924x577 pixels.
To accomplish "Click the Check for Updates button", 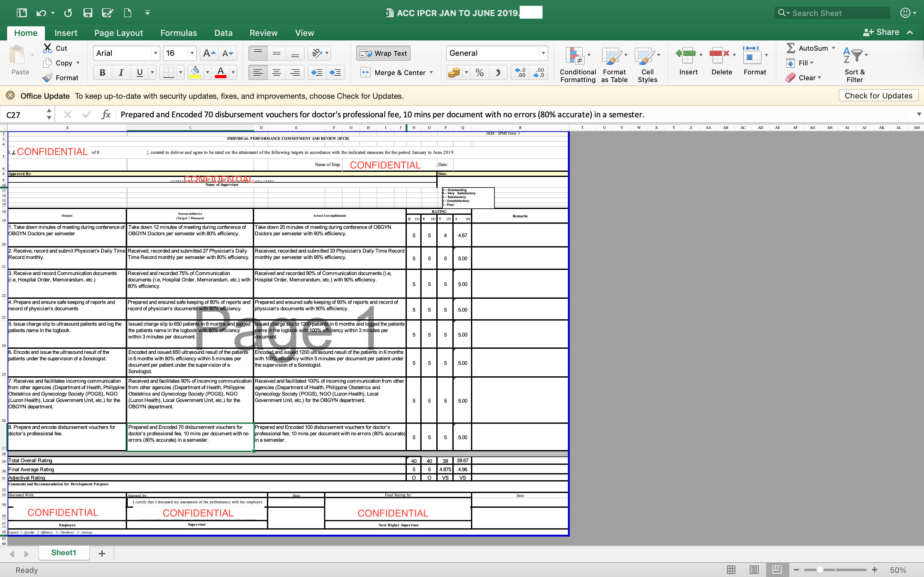I will click(878, 96).
